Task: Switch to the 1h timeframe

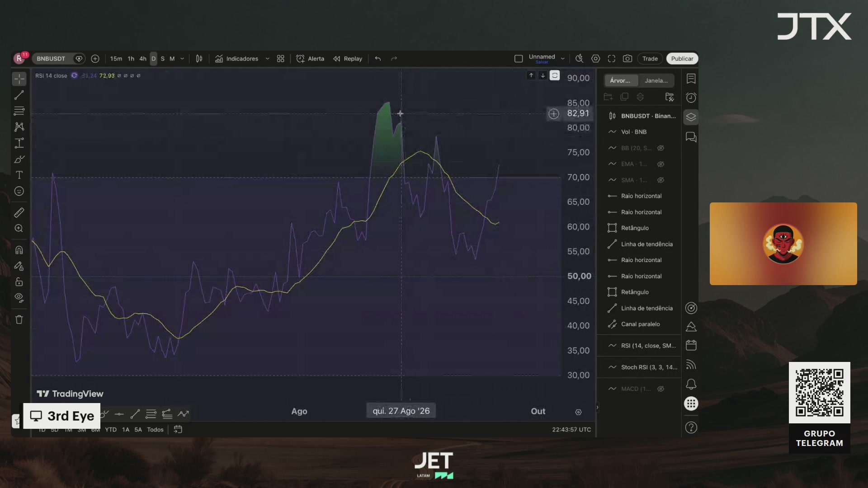Action: (131, 59)
